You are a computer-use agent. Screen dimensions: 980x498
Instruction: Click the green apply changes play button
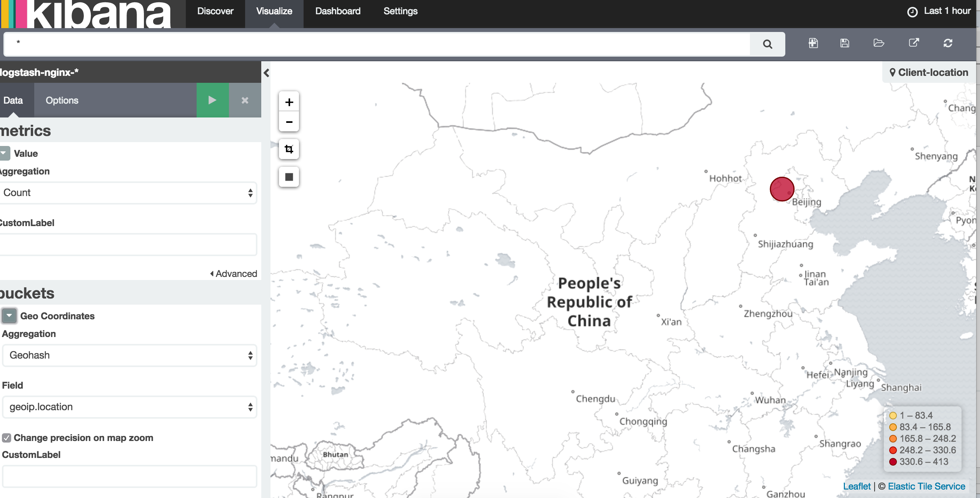212,101
